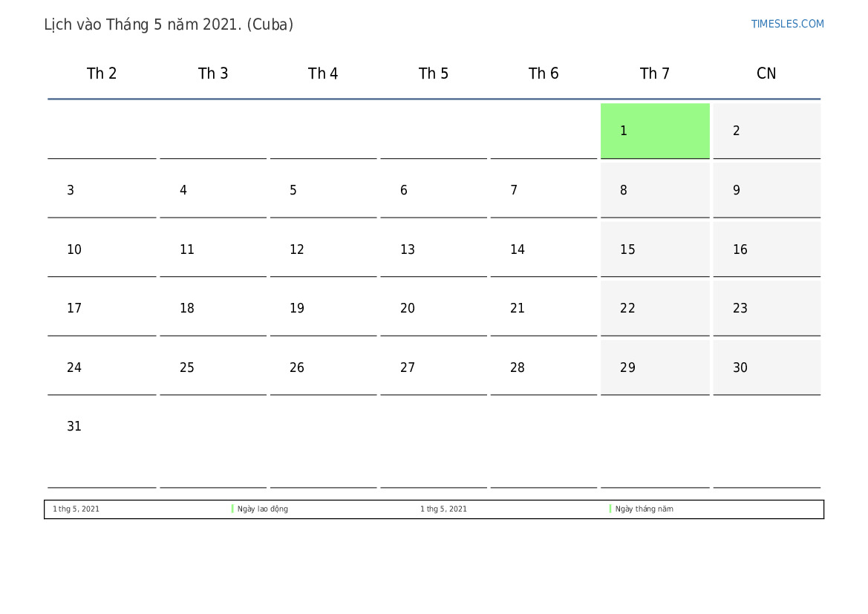
Task: Select the Th 5 column header
Action: click(434, 73)
